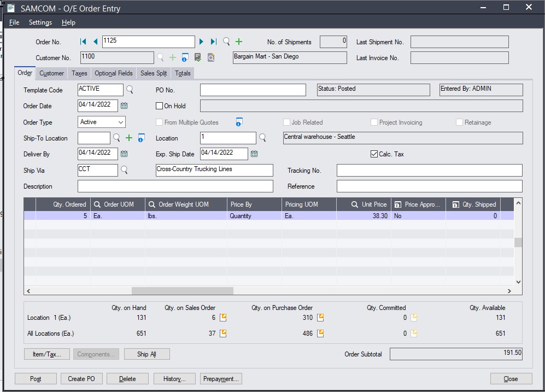Click the Order No. field showing 1125
The width and height of the screenshot is (545, 392).
tap(149, 42)
